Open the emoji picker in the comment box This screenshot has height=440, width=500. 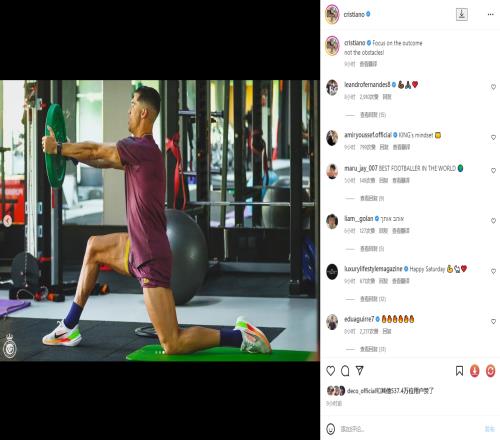[330, 429]
